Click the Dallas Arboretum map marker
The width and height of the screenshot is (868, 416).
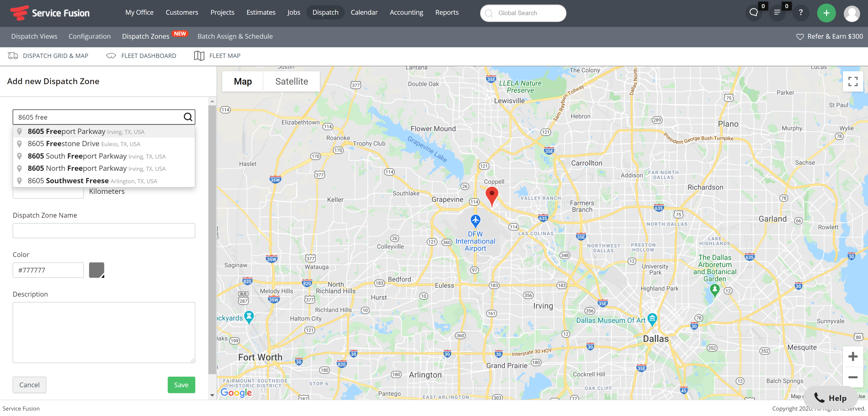[715, 290]
